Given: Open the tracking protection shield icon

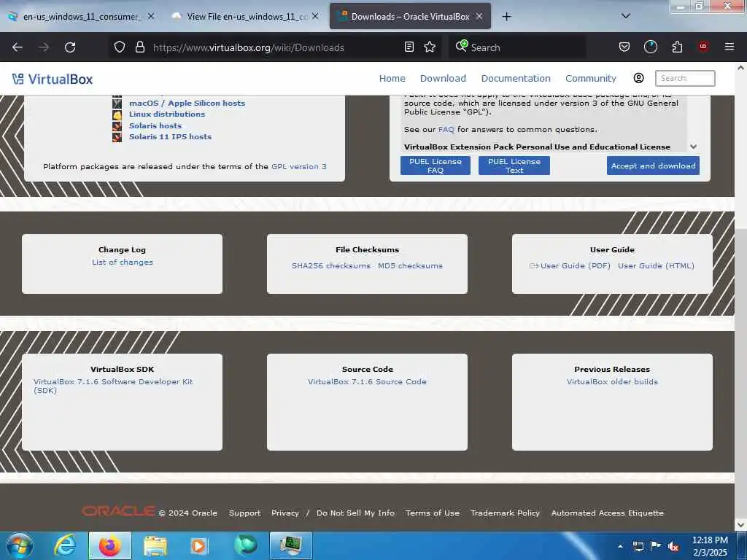Looking at the screenshot, I should click(x=120, y=47).
